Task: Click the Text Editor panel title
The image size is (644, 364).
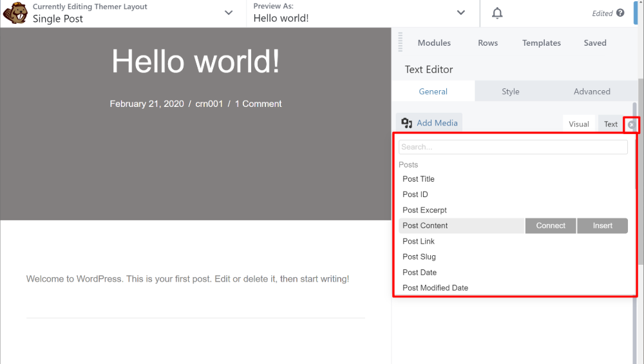Action: (x=429, y=70)
